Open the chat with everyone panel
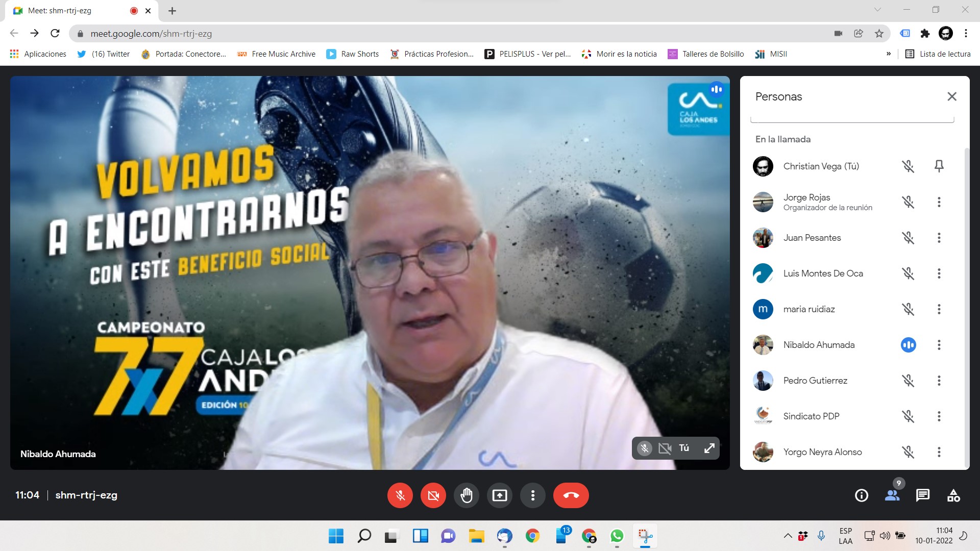The image size is (980, 551). tap(922, 495)
